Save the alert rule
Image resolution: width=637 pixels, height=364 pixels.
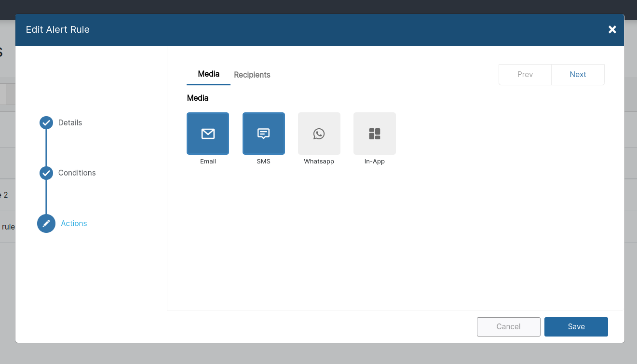576,326
